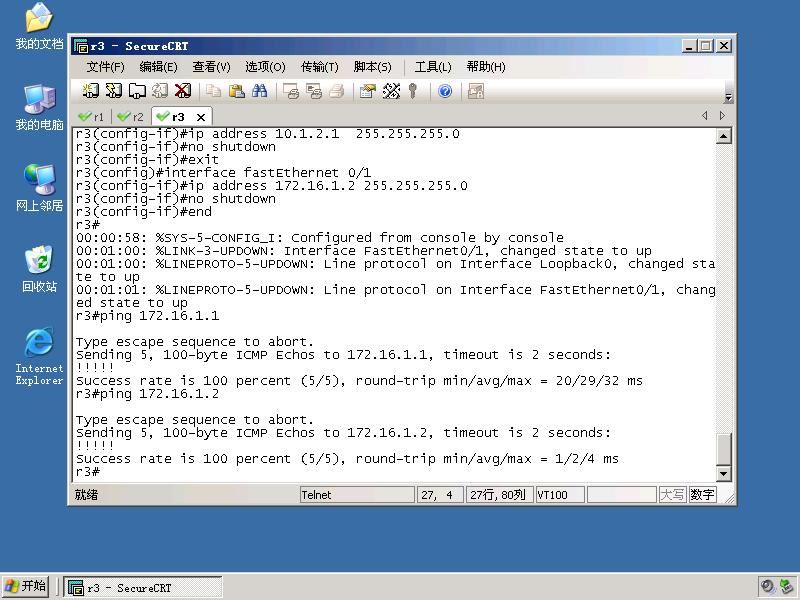Viewport: 800px width, 600px height.
Task: Click the Internet Explorer desktop icon
Action: [x=39, y=357]
